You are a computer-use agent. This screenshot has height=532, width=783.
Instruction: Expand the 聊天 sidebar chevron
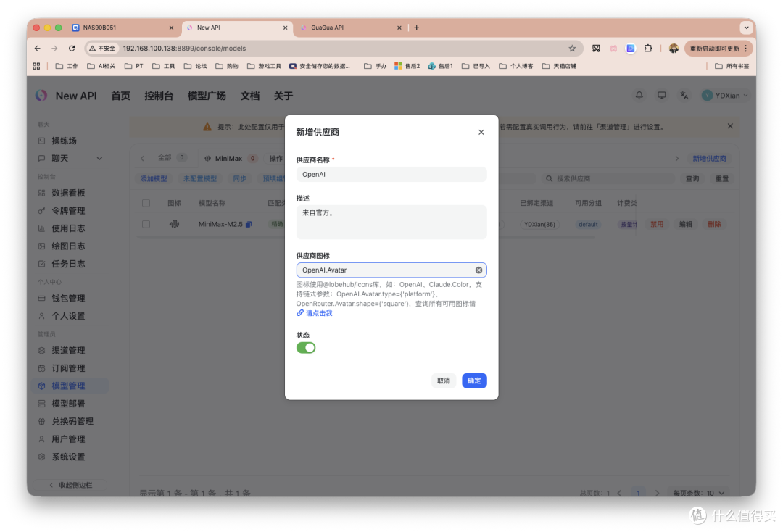[x=99, y=159]
